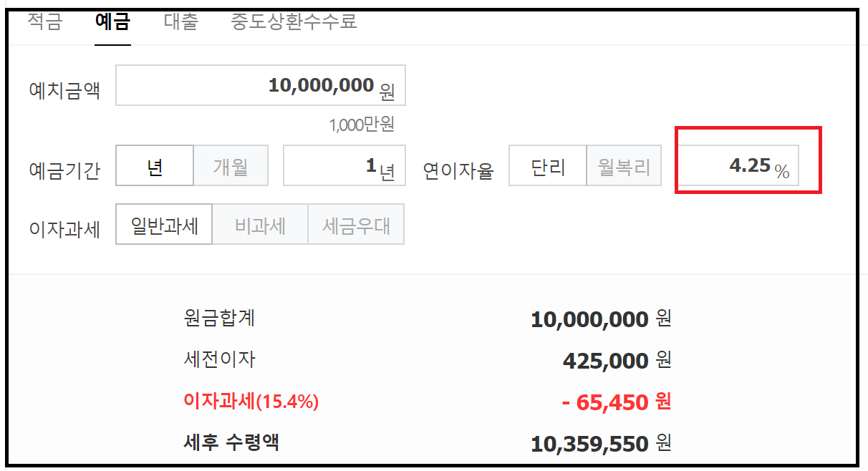Select 세금우대 preferential tax option
This screenshot has height=471, width=868.
(356, 224)
